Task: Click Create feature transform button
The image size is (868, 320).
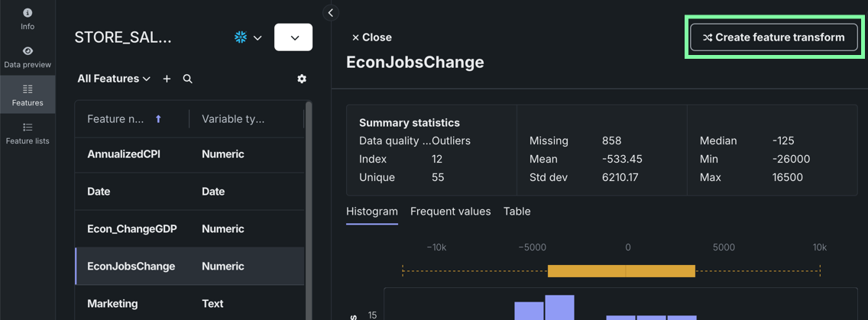Action: coord(773,37)
